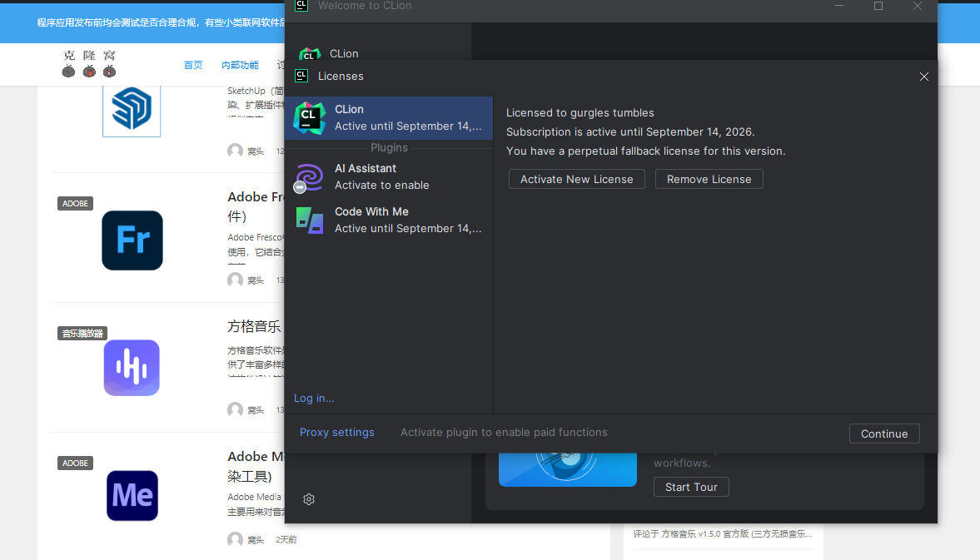Select CLion entry in Licenses list
The width and height of the screenshot is (980, 560).
[389, 117]
